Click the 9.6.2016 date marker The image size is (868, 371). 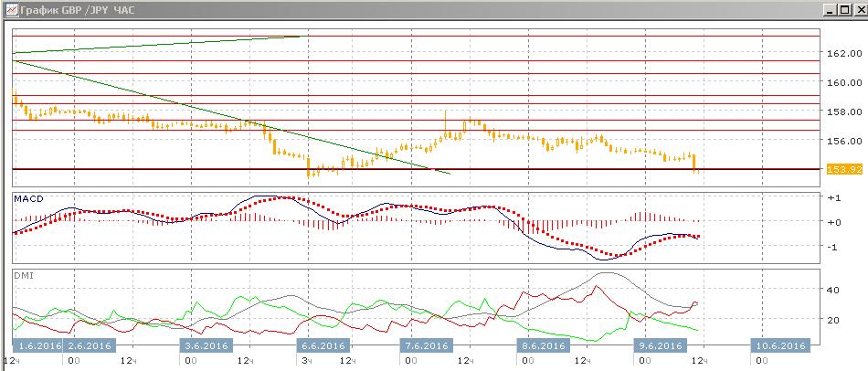[x=659, y=345]
